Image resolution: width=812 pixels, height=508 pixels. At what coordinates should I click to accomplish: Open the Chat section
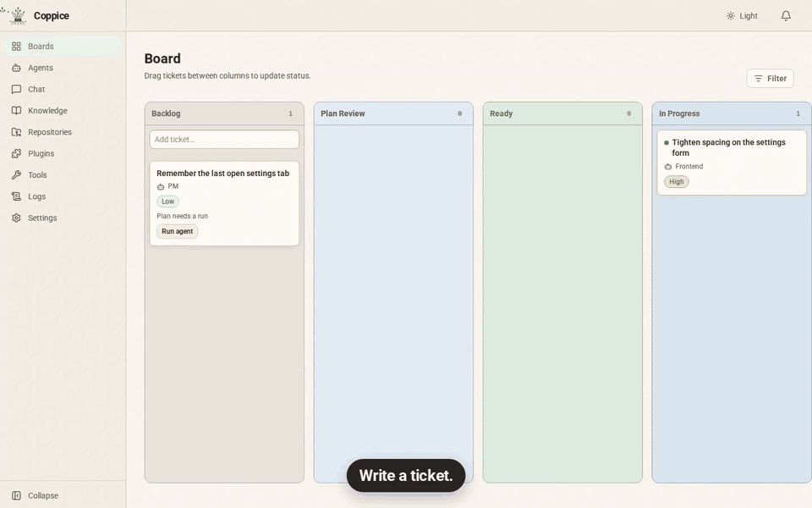pyautogui.click(x=63, y=89)
